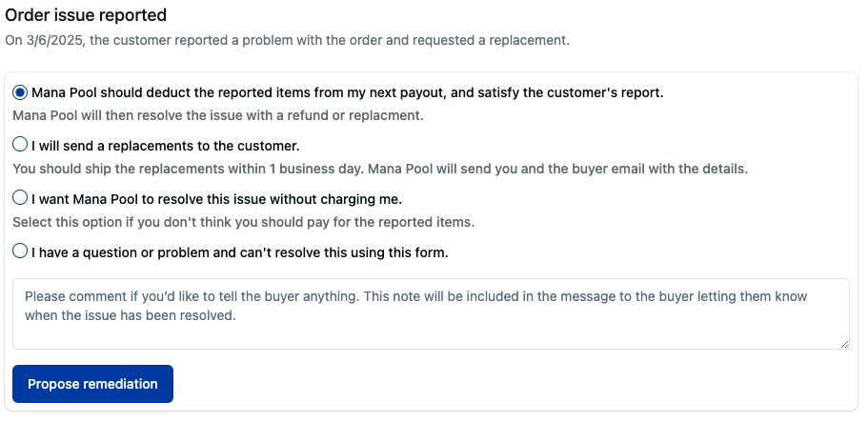Click the 'On 3/6/2025' report description text

tap(287, 40)
